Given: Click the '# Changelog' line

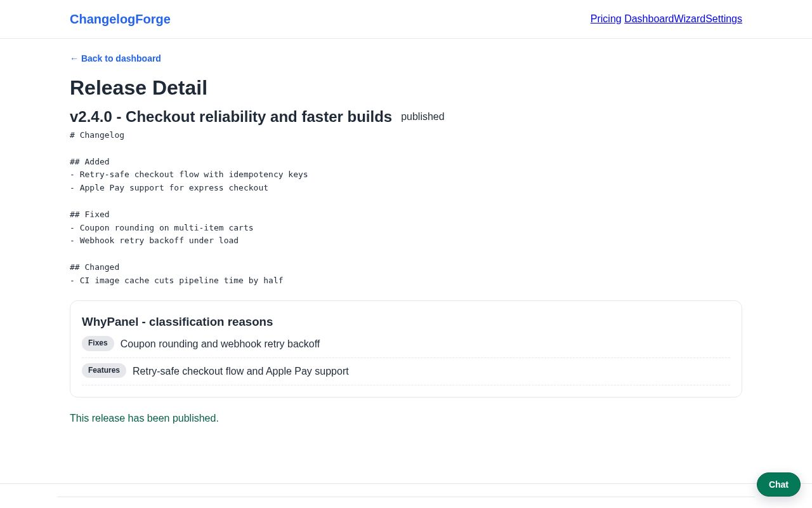Looking at the screenshot, I should pos(97,135).
